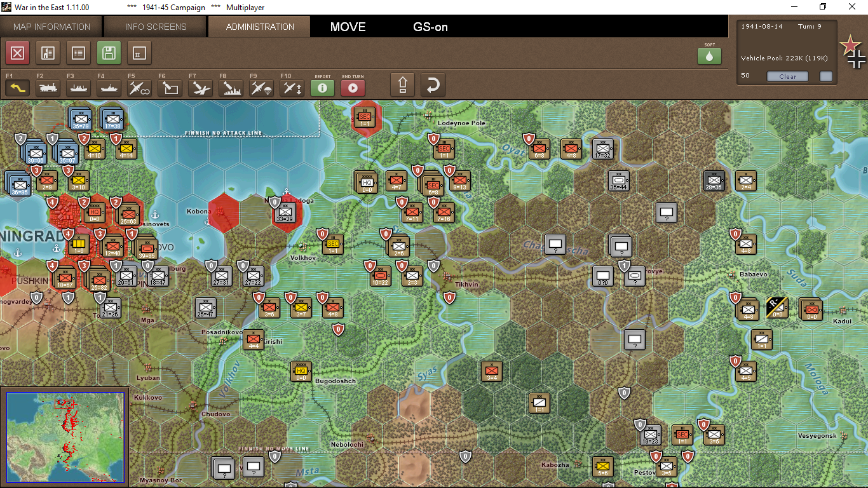Select F2 rail mode locomotive icon

[48, 88]
